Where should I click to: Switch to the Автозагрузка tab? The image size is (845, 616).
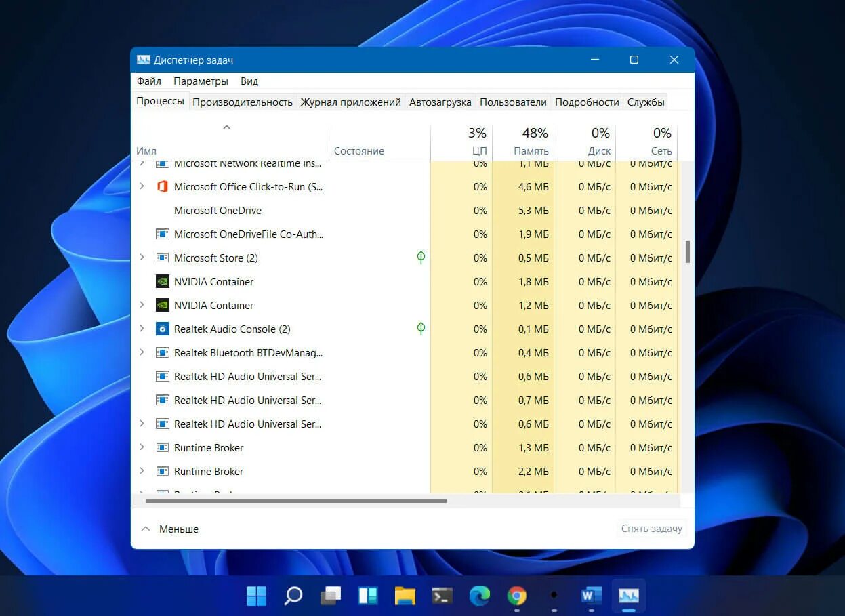pos(440,102)
